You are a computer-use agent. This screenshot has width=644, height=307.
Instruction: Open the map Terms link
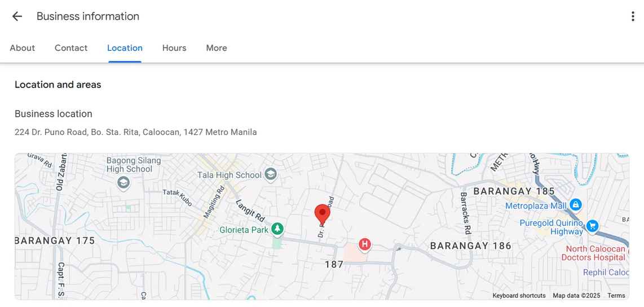tap(616, 296)
